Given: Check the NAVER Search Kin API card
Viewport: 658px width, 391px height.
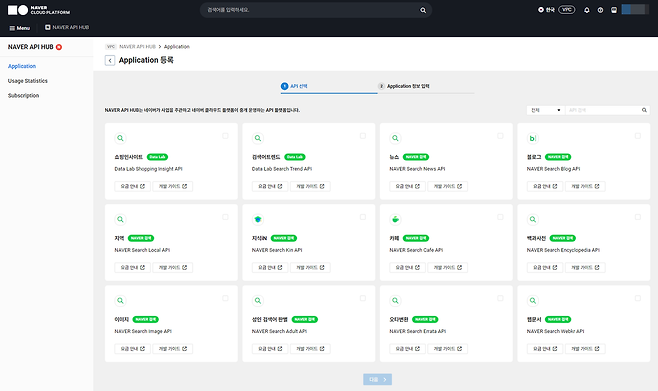Looking at the screenshot, I should (x=363, y=217).
